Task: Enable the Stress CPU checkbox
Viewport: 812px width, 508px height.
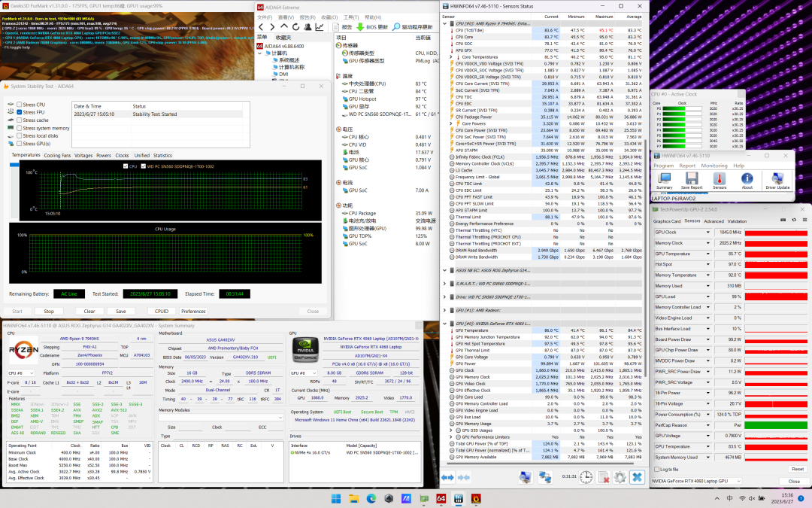Action: (x=20, y=105)
